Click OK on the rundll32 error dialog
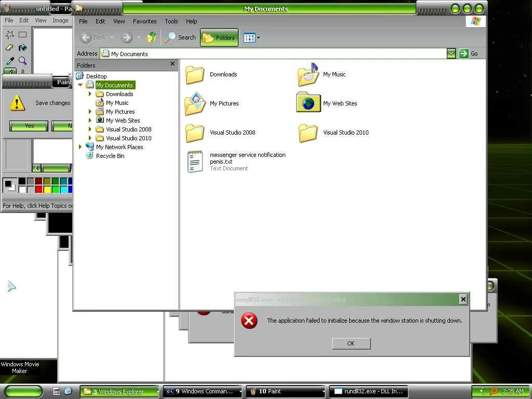This screenshot has width=532, height=399. click(x=351, y=343)
